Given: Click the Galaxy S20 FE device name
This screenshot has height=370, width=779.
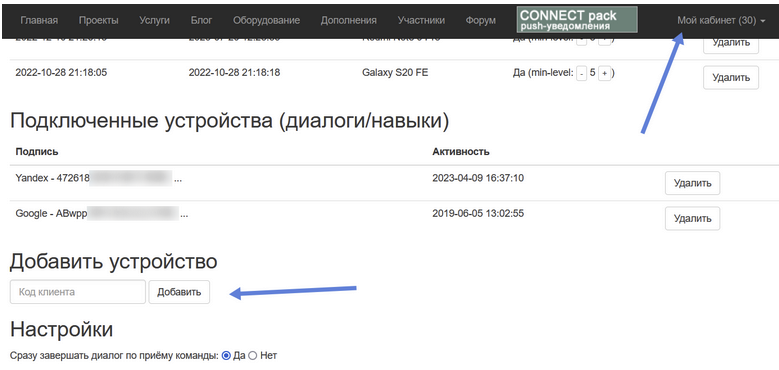Looking at the screenshot, I should click(395, 73).
